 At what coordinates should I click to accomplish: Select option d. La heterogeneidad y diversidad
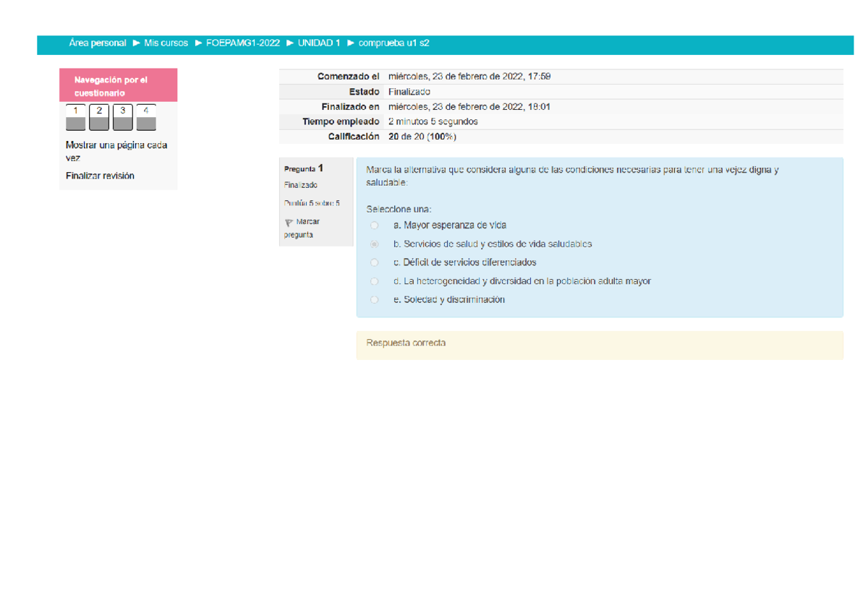[374, 281]
